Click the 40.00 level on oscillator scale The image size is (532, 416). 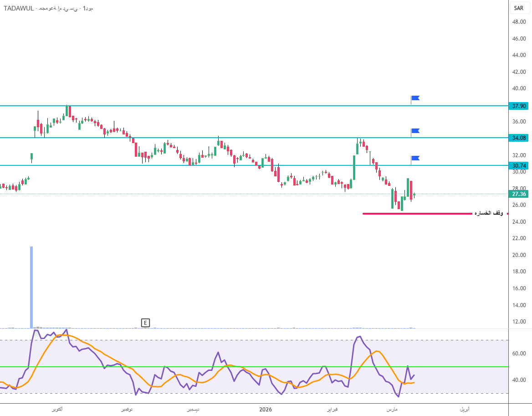pos(519,380)
